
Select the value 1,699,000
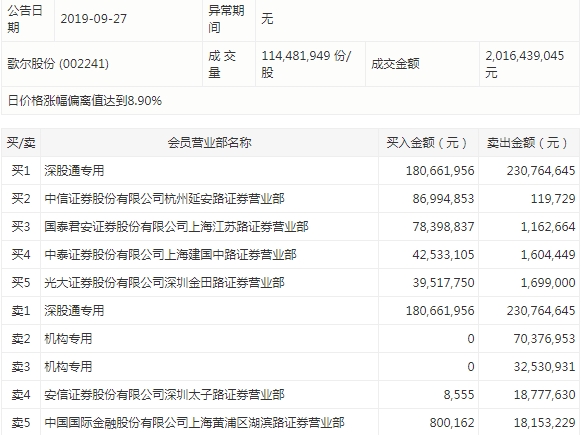[x=548, y=283]
